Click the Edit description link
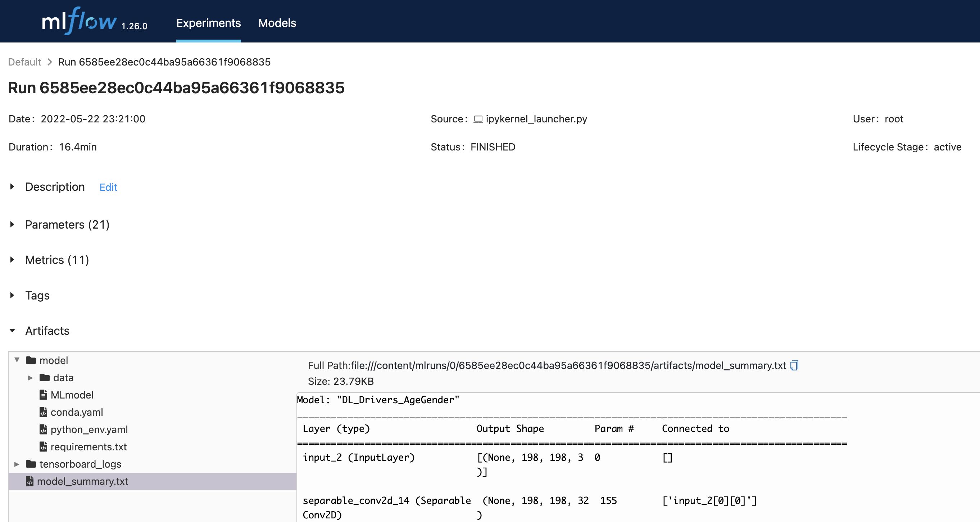This screenshot has height=522, width=980. pyautogui.click(x=108, y=187)
